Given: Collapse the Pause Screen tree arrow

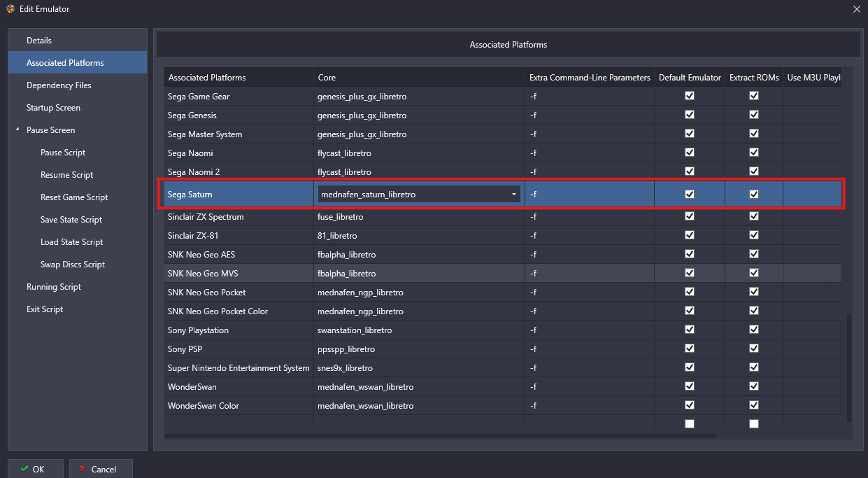Looking at the screenshot, I should pos(17,130).
